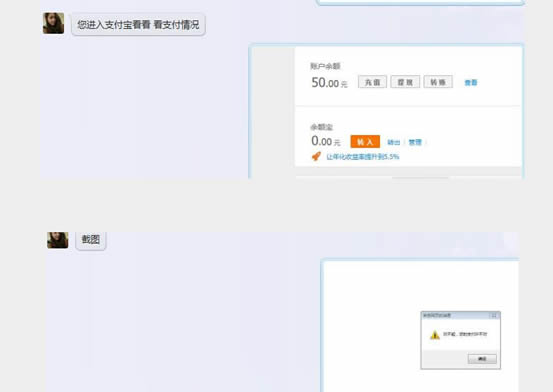Click avatar beside 截图 message
This screenshot has width=553, height=392.
point(57,240)
